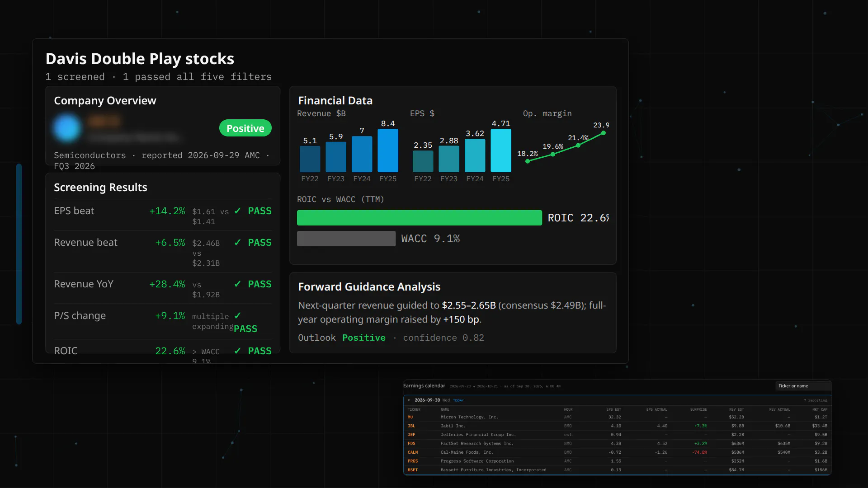Click the $10.6B rev actual for Jabil
This screenshot has height=488, width=868.
click(x=783, y=426)
